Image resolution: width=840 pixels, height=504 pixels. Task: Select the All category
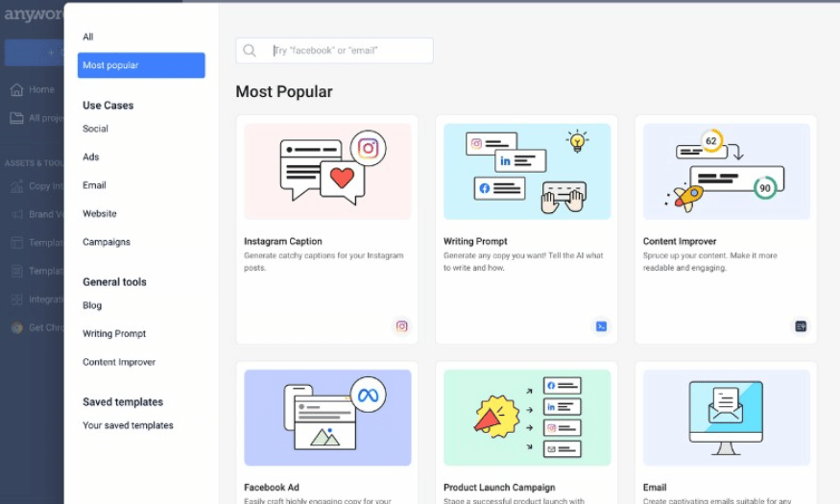click(x=88, y=36)
